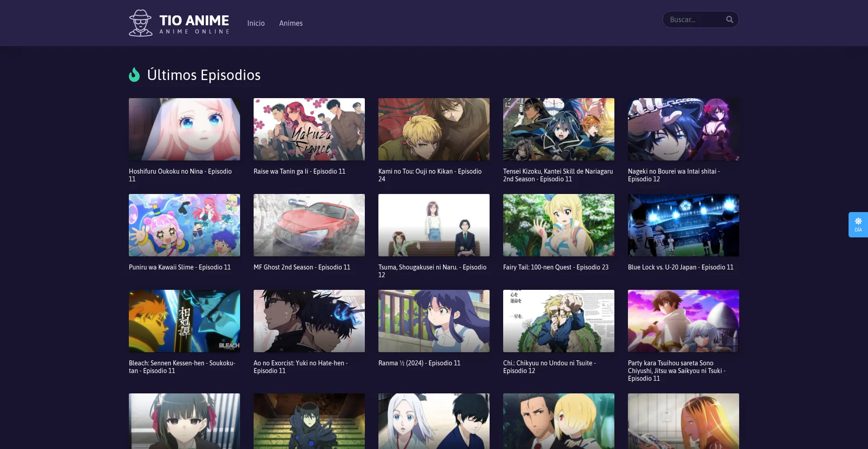Click the search magnifier icon
Screen dimensions: 868x449
pos(729,19)
